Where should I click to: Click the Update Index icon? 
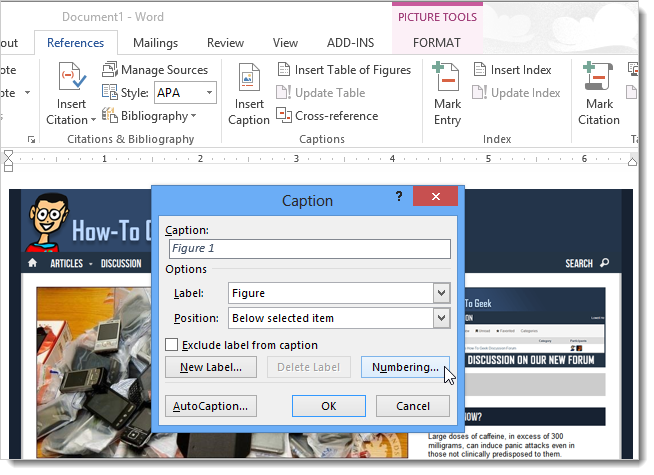pos(480,93)
